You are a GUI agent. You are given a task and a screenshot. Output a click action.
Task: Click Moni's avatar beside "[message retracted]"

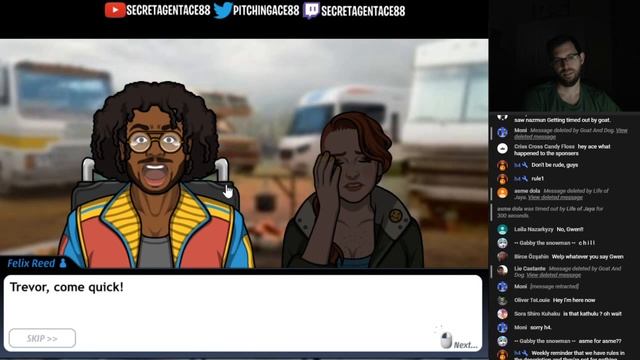502,287
